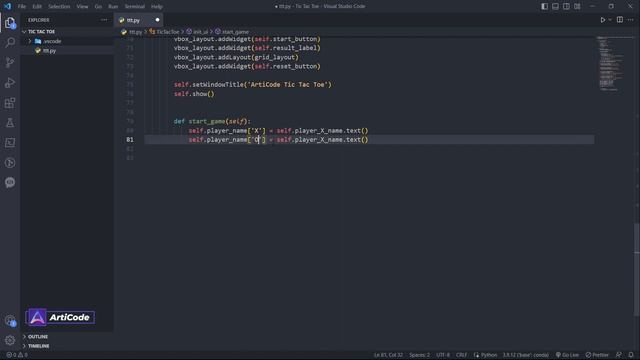Click errors and warnings count in status bar
Image resolution: width=640 pixels, height=360 pixels.
[x=17, y=355]
